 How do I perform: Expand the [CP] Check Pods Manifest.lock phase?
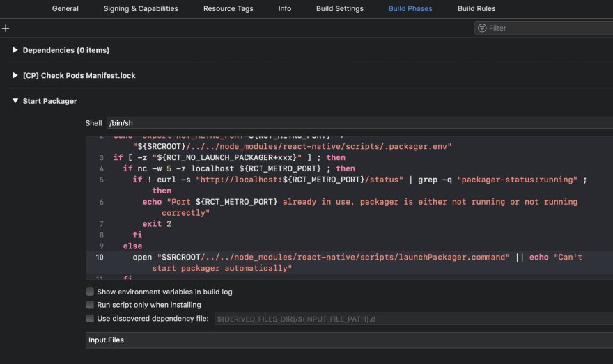[x=15, y=75]
